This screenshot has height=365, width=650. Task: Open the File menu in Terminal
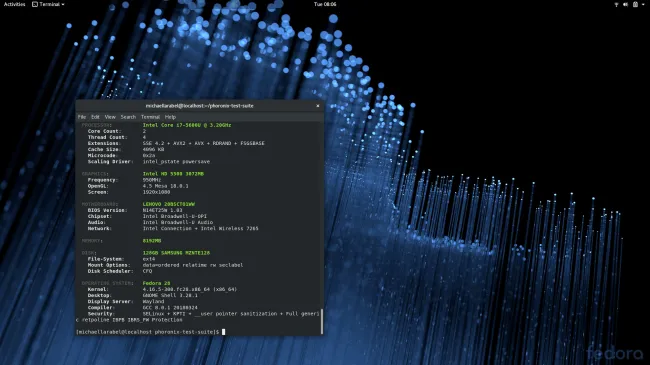tap(82, 117)
